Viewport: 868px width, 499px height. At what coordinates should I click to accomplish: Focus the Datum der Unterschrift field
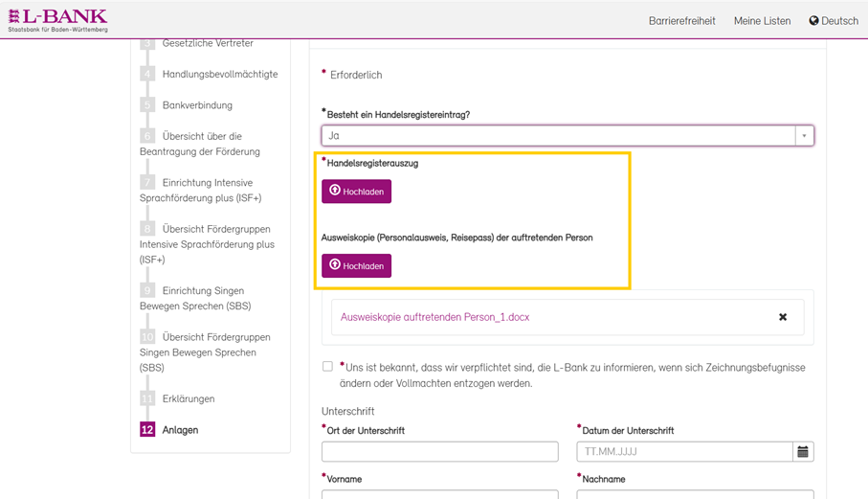click(x=684, y=451)
